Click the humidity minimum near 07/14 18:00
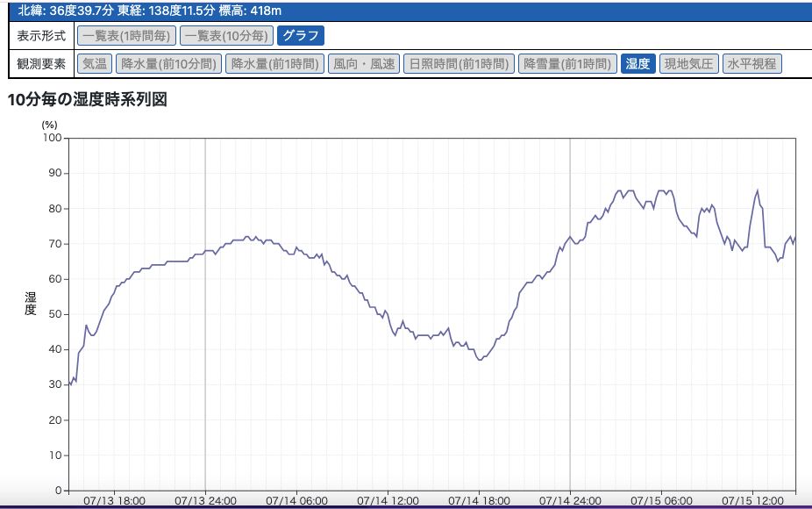Image resolution: width=812 pixels, height=509 pixels. [x=480, y=359]
